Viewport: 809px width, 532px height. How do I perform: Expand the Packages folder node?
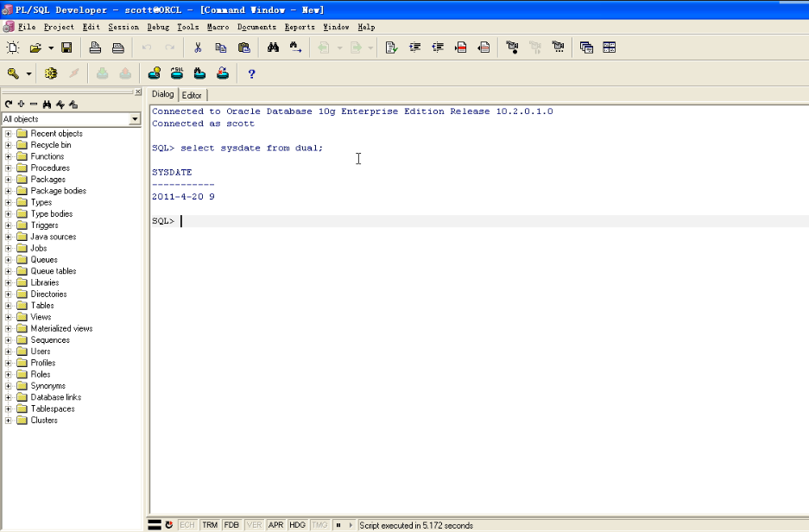click(9, 180)
